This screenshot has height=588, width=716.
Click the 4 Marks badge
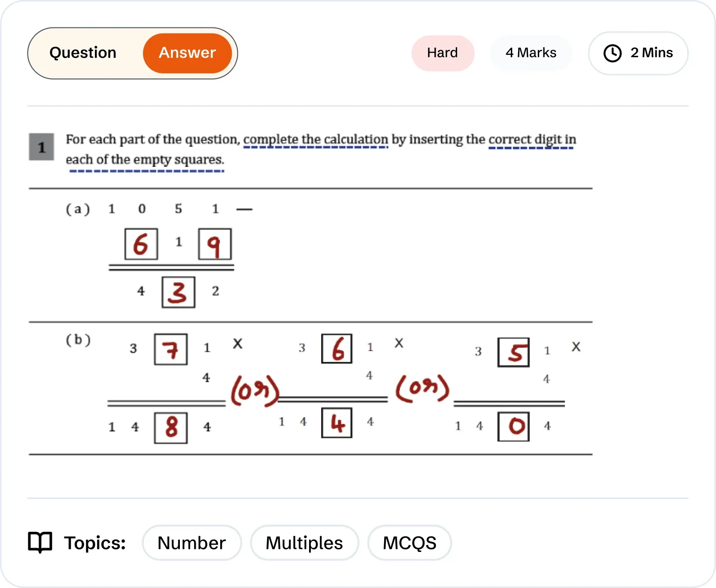pos(531,53)
